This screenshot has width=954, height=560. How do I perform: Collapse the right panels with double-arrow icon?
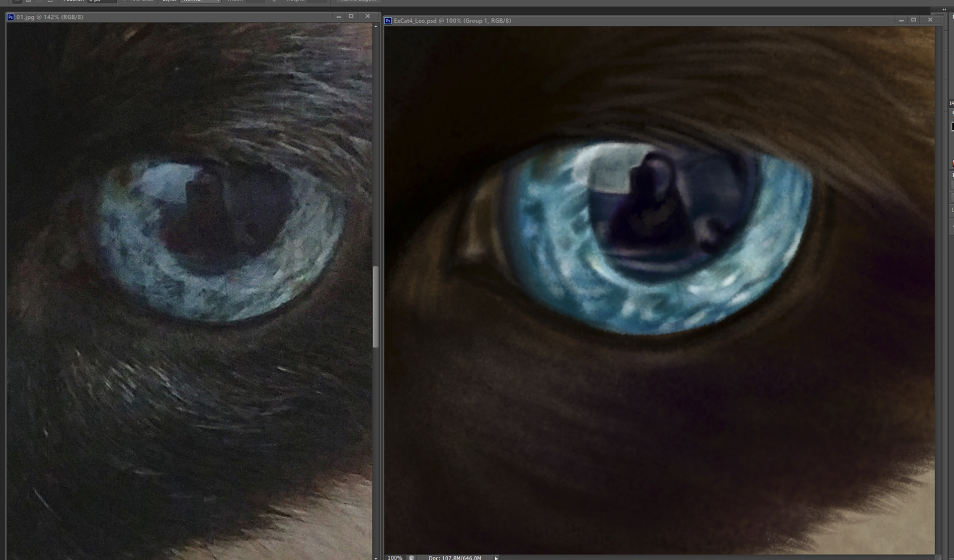[945, 9]
